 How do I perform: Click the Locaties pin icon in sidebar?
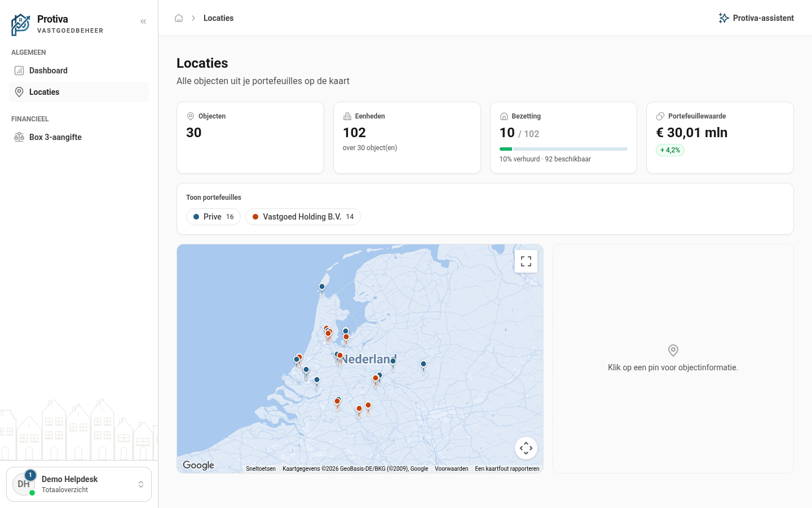(19, 92)
